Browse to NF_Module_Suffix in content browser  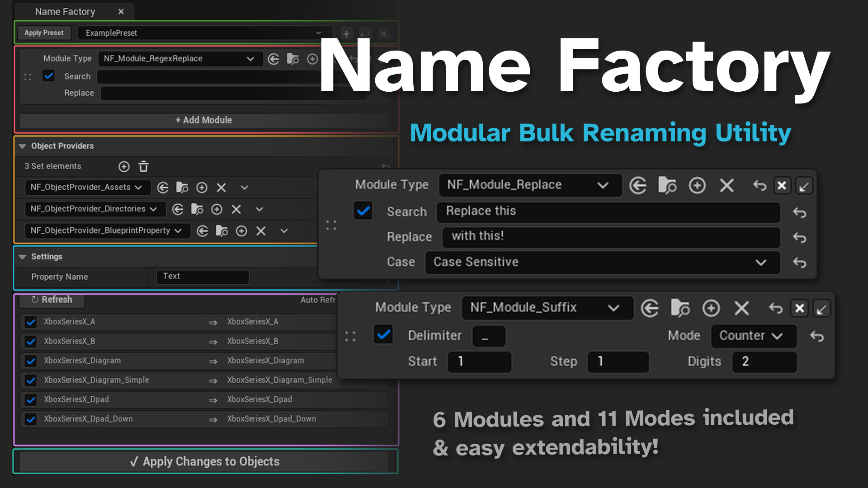point(680,308)
